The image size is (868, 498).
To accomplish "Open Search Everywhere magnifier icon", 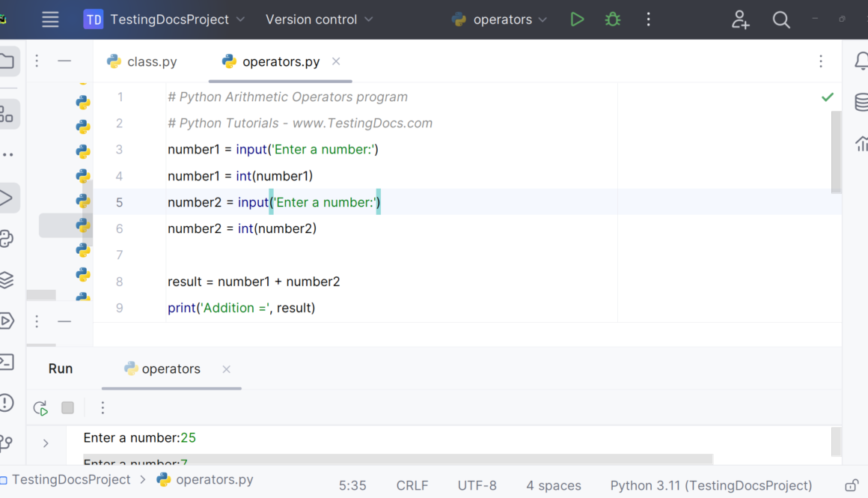I will pos(781,19).
